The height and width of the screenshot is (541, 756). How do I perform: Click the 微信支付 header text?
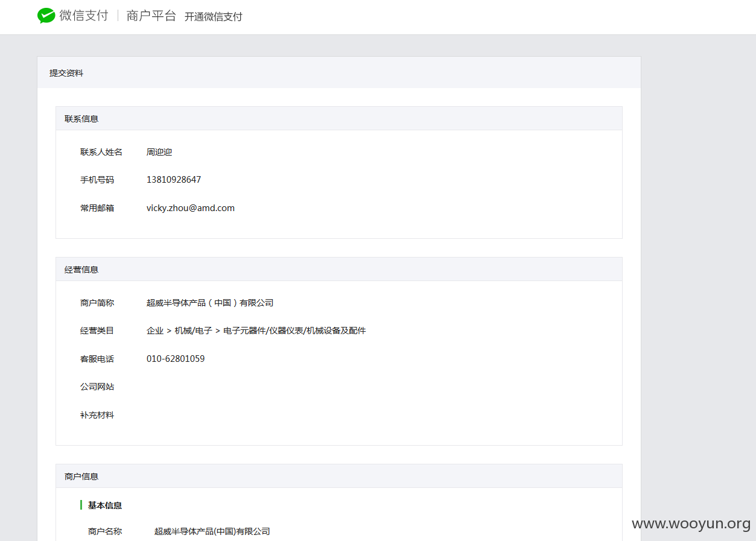coord(83,16)
